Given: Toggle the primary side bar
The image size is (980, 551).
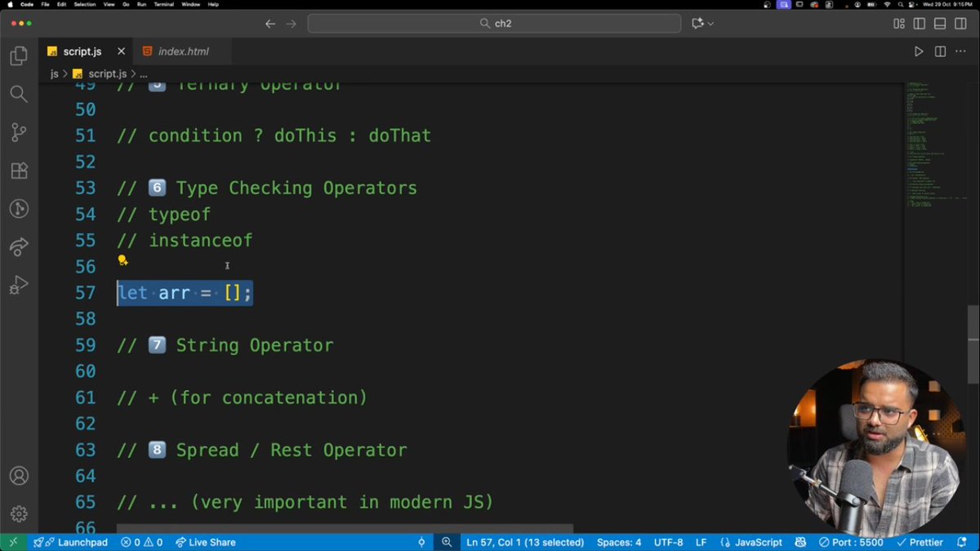Looking at the screenshot, I should (920, 24).
